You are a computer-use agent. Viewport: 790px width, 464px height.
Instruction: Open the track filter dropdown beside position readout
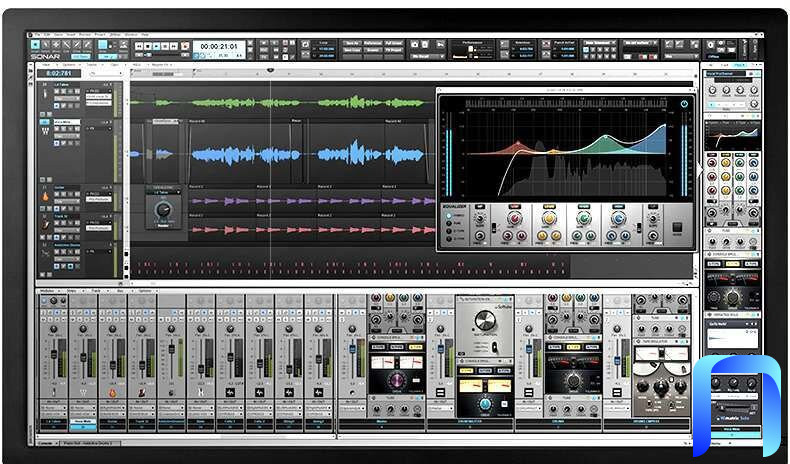click(x=106, y=74)
